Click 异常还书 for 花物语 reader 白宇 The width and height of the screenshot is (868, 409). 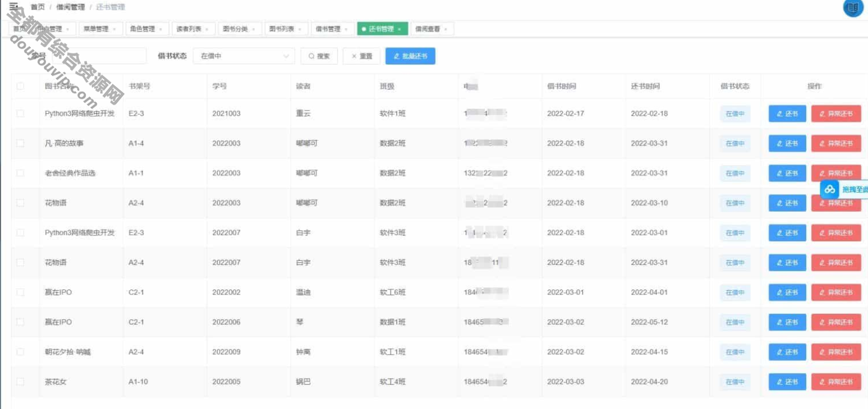click(x=836, y=262)
